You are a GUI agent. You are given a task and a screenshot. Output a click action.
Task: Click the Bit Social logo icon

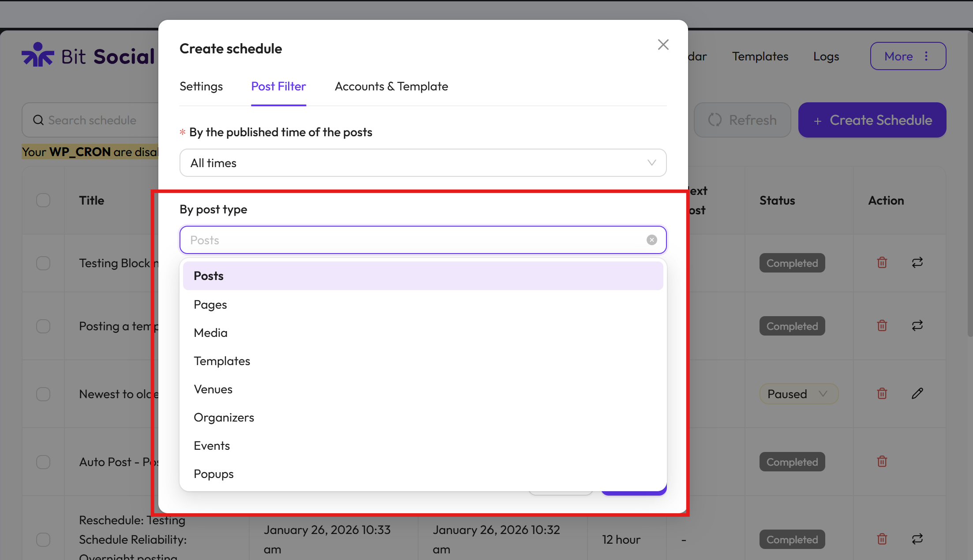coord(38,55)
